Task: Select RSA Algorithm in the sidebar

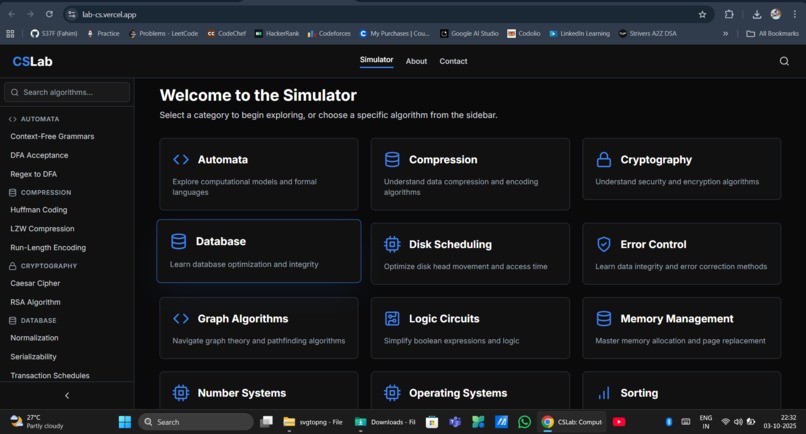Action: click(x=35, y=302)
